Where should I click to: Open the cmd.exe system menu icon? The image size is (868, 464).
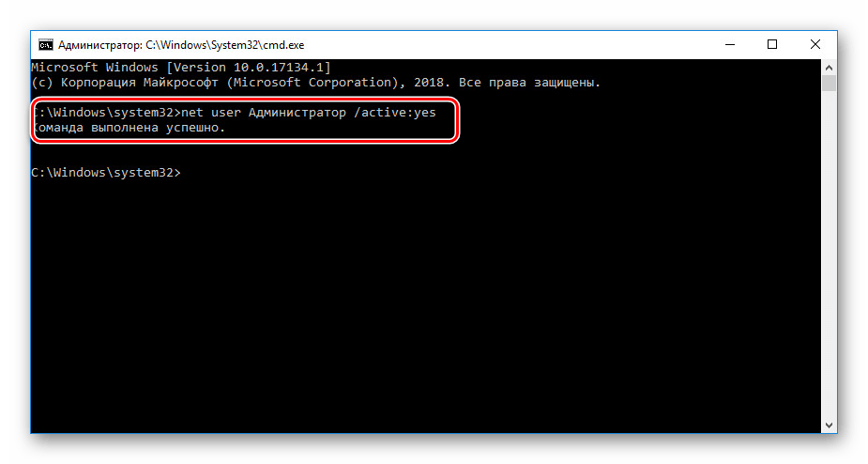coord(44,44)
